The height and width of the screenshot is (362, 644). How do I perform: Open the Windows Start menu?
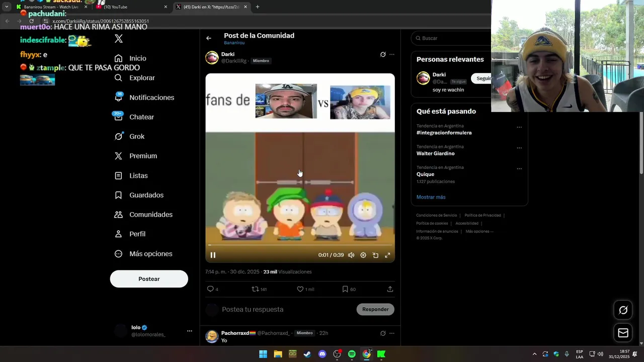[x=263, y=354]
